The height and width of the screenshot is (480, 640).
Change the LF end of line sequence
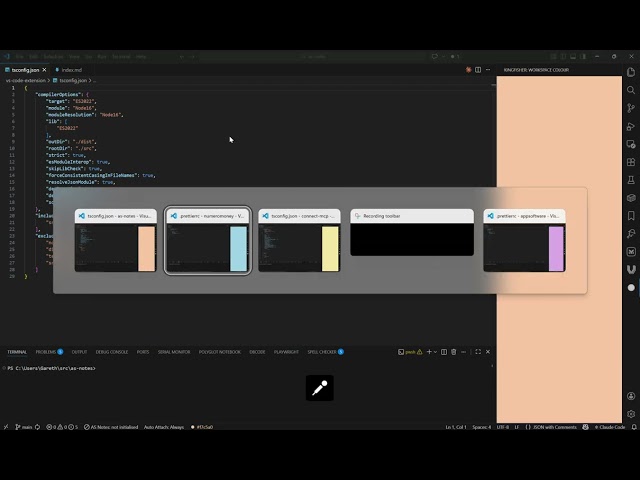click(516, 427)
